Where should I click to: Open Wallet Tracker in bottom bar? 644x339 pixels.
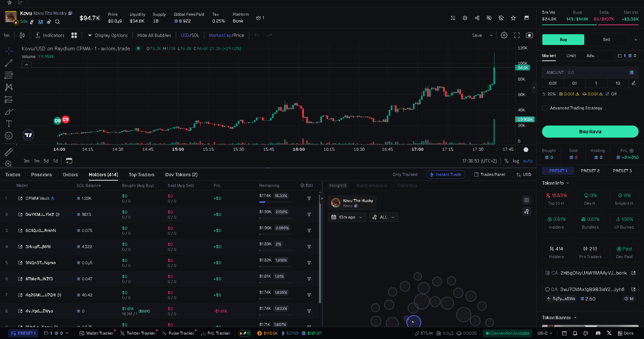point(97,333)
